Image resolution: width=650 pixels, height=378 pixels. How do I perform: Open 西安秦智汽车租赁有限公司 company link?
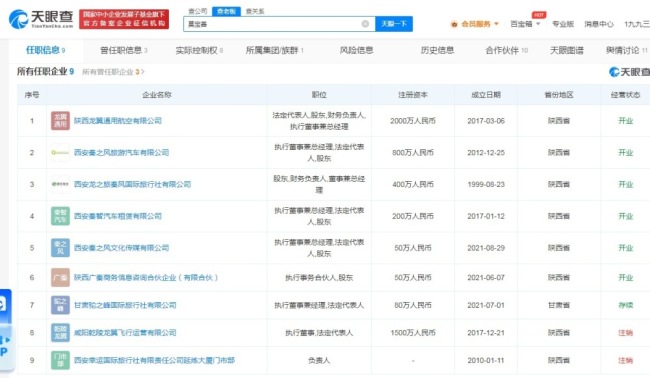click(x=118, y=216)
